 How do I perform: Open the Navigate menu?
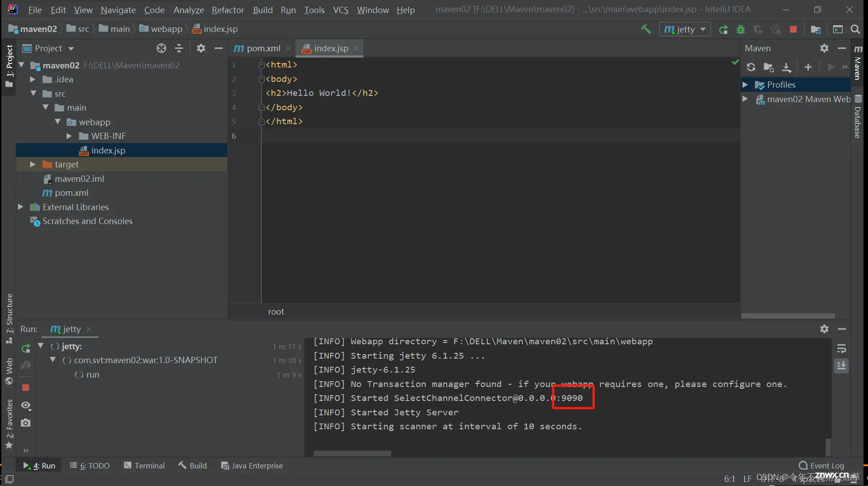(118, 10)
